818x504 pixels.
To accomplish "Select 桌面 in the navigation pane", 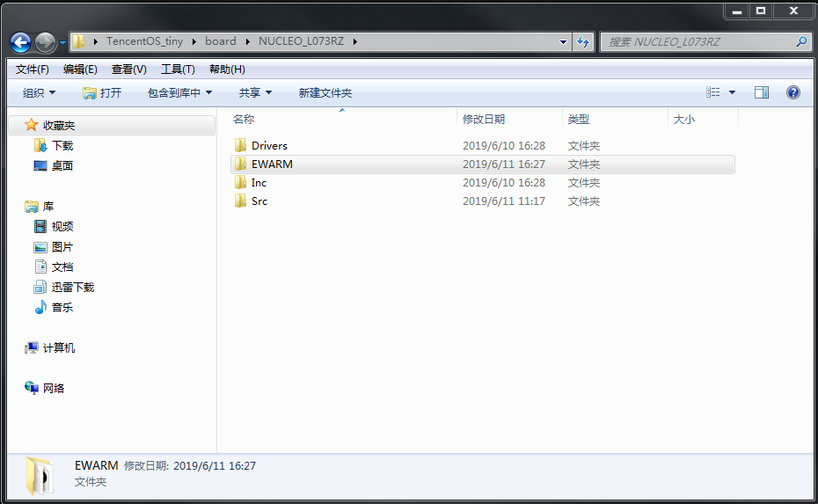I will coord(62,165).
